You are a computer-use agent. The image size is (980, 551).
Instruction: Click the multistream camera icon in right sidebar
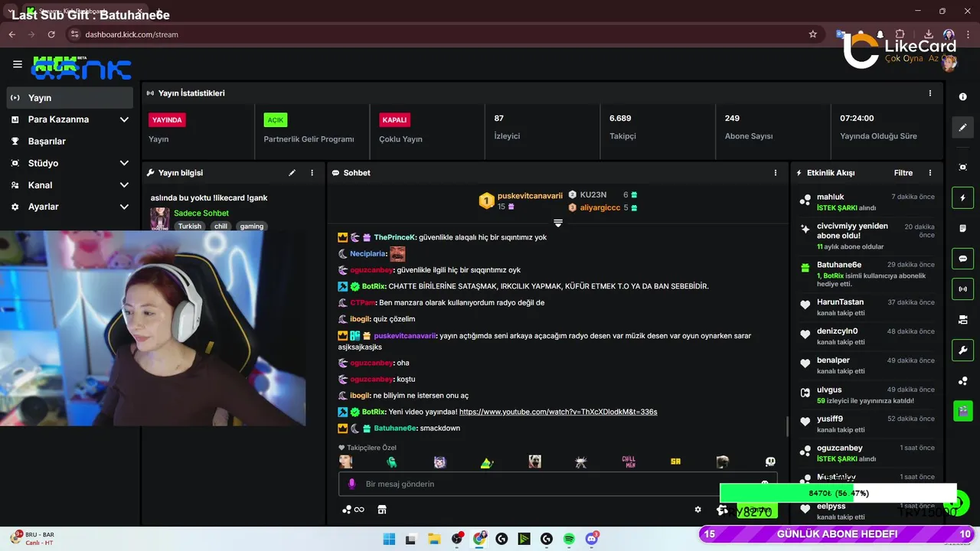point(962,320)
